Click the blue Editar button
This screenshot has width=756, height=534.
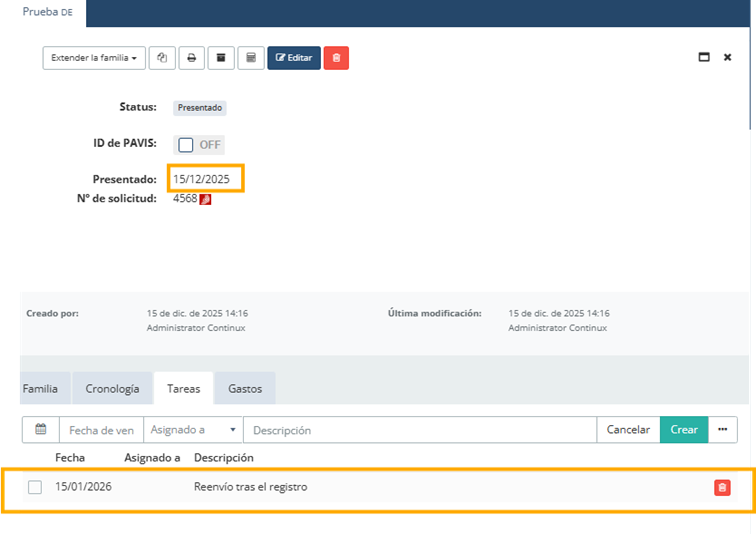(294, 58)
